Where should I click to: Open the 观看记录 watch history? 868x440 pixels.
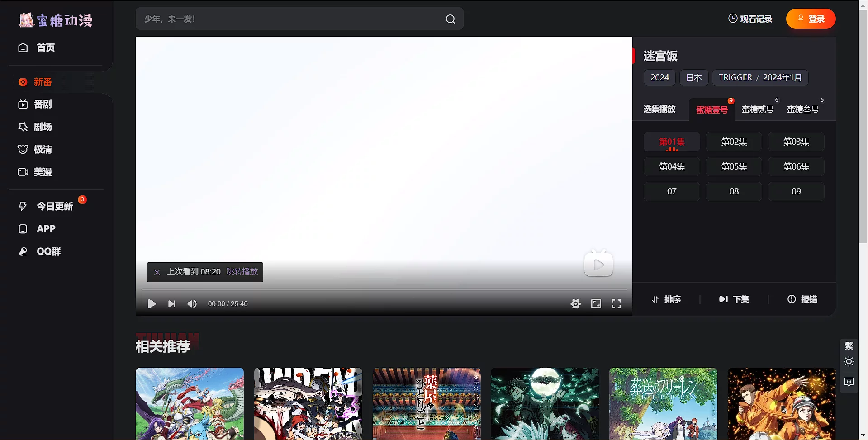point(750,19)
